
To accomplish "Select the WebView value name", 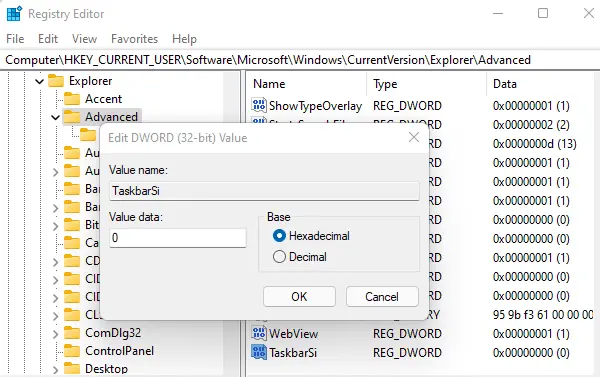I will (x=293, y=333).
